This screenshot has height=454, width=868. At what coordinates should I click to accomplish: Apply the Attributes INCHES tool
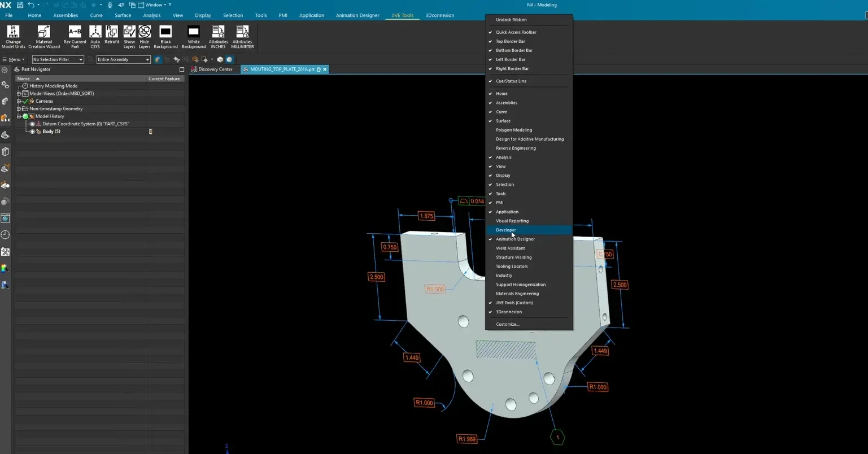click(218, 37)
